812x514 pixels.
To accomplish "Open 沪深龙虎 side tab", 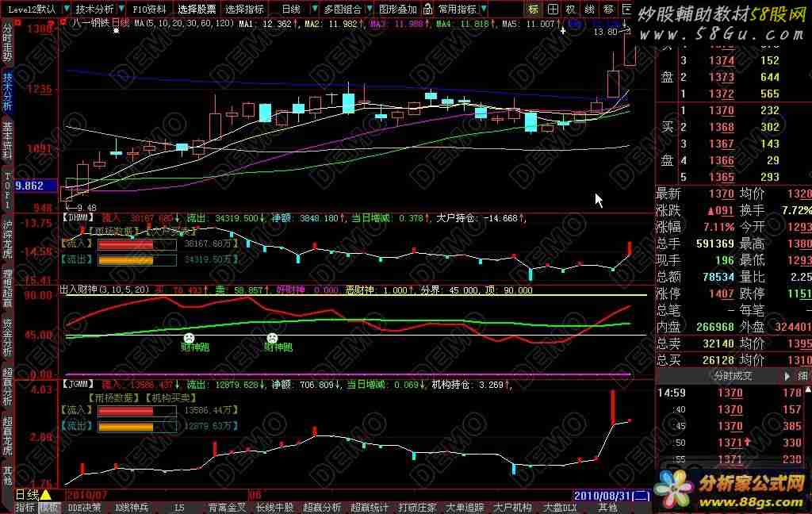I will tap(7, 240).
